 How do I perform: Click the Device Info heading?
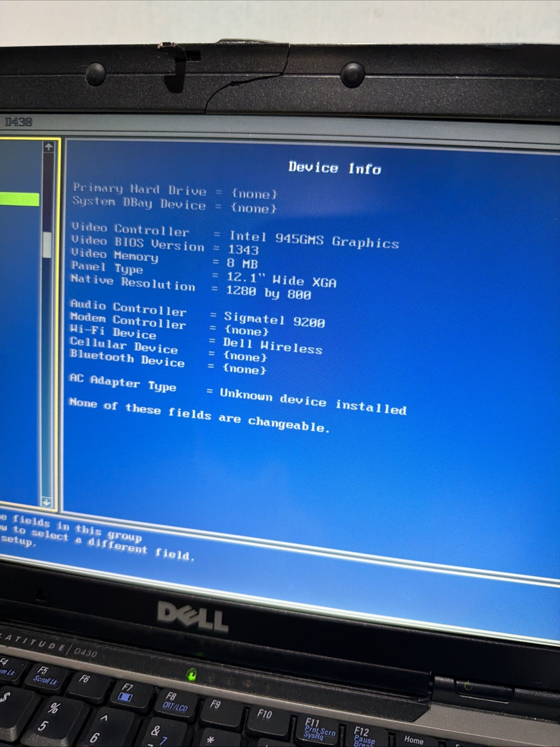click(x=334, y=168)
